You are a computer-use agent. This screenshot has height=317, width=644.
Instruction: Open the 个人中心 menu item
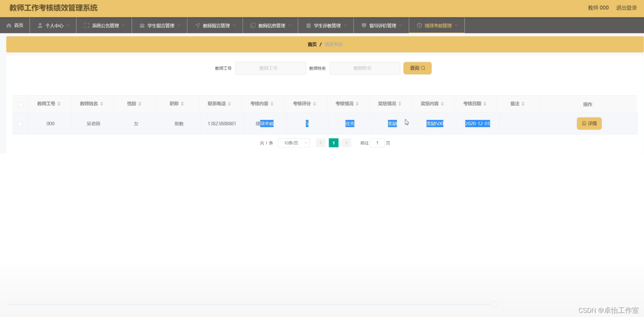[x=53, y=25]
